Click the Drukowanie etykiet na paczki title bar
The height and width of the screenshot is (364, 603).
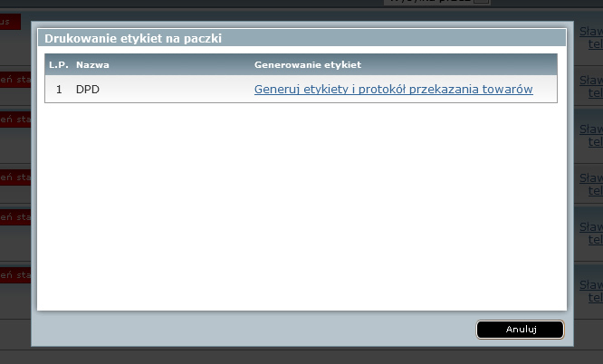coord(301,38)
